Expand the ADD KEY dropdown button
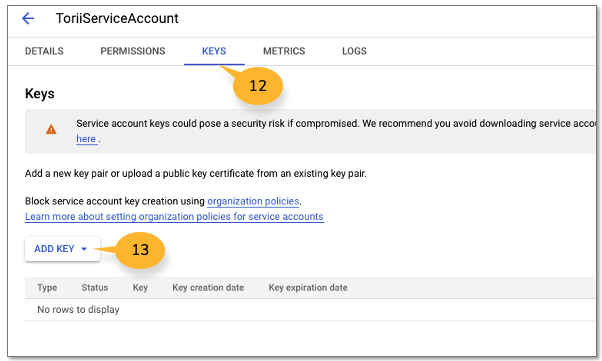 63,249
